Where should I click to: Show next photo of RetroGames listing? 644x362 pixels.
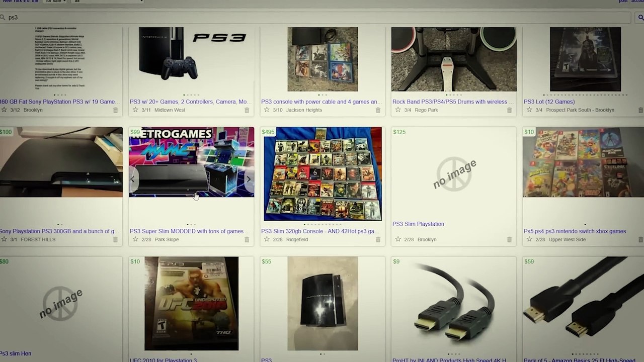(249, 179)
